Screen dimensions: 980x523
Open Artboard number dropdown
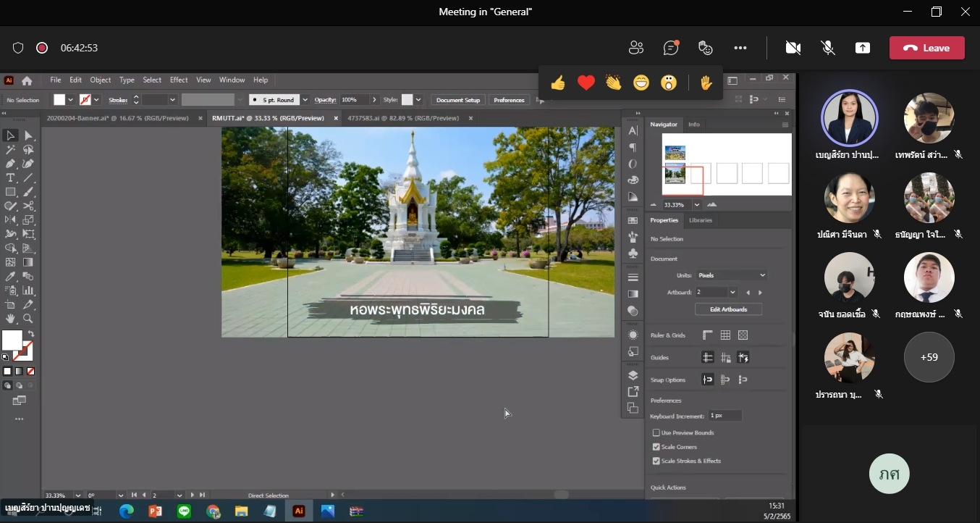pos(733,292)
